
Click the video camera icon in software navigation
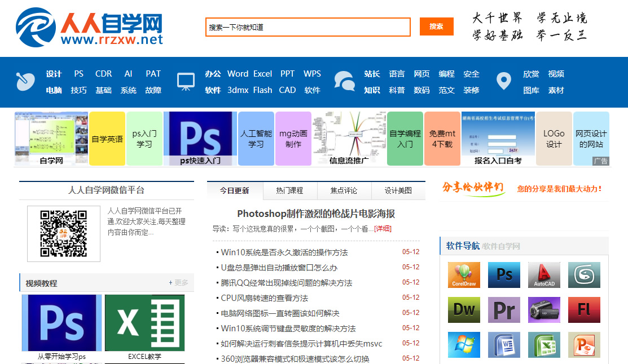point(544,310)
